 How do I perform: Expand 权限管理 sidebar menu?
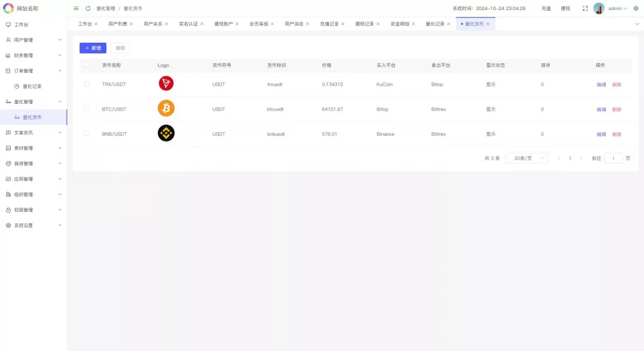(x=33, y=210)
